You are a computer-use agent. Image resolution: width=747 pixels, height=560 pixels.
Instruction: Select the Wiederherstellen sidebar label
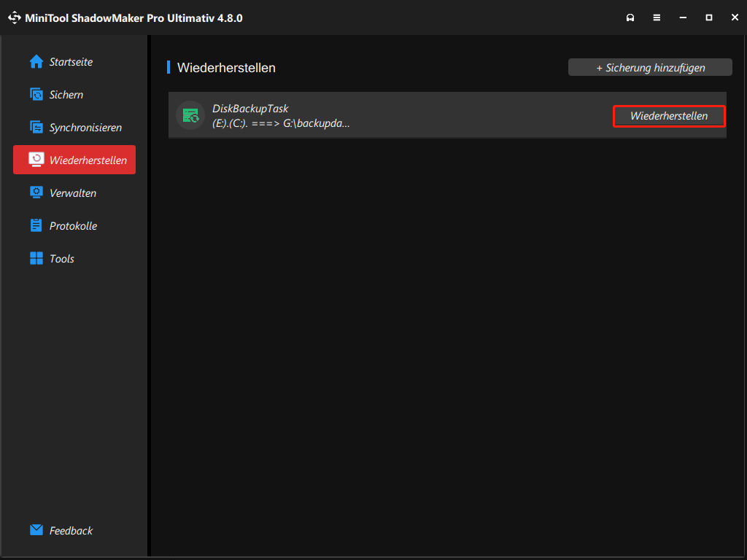[88, 160]
